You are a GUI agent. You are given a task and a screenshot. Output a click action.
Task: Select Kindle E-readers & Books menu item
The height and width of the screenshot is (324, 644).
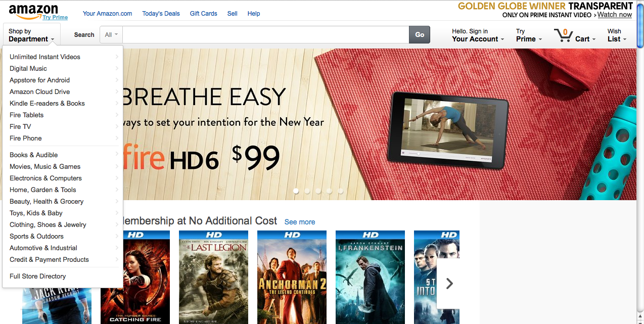[x=47, y=103]
